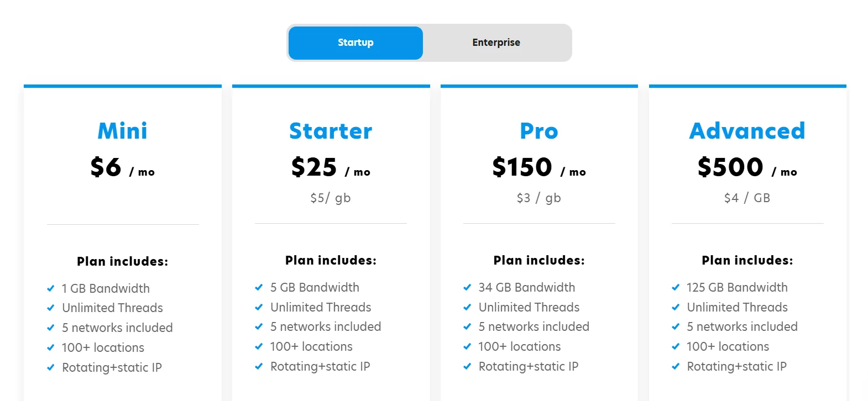Screen dimensions: 868x401
Task: Click the $150 per month price
Action: (x=539, y=167)
